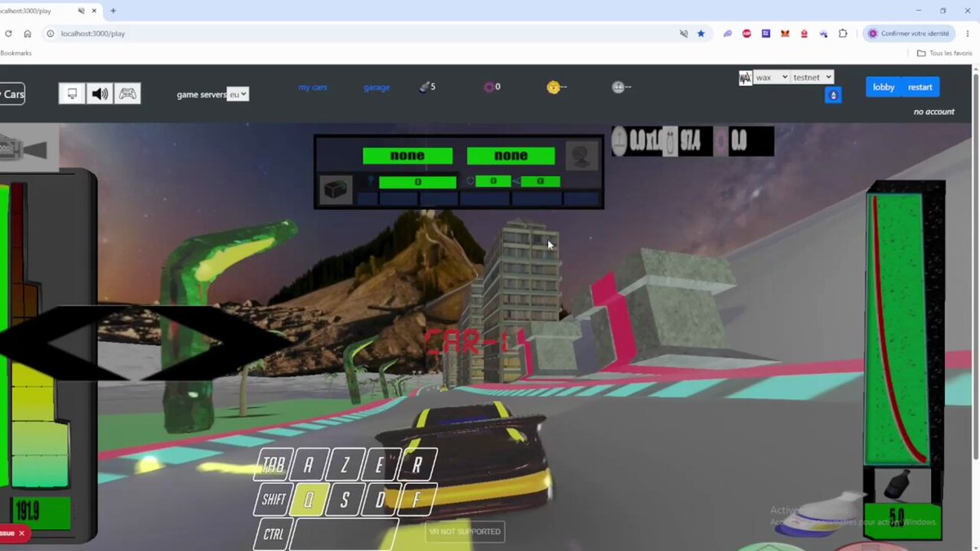Screen dimensions: 980x551
Task: Mute the game sound via speaker icon
Action: 100,94
